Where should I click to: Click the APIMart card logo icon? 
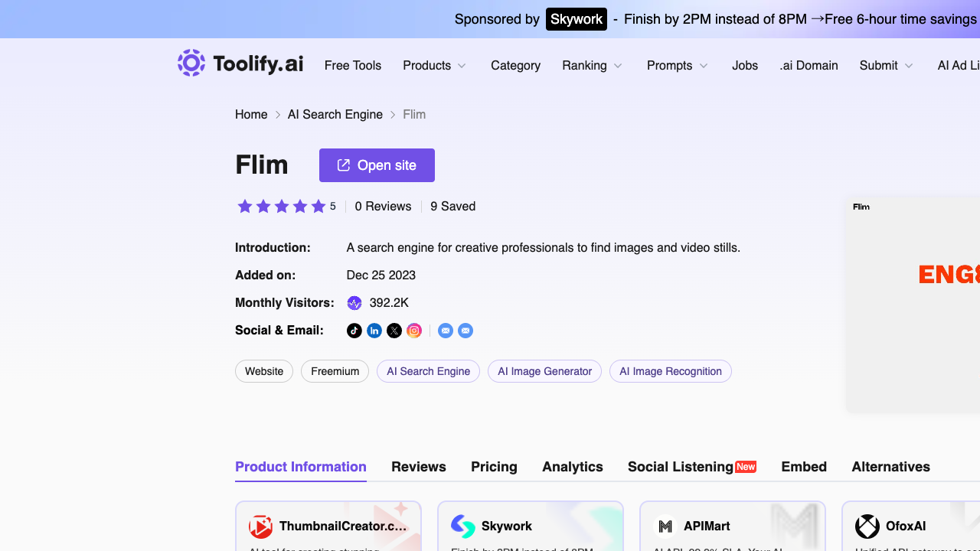point(665,527)
